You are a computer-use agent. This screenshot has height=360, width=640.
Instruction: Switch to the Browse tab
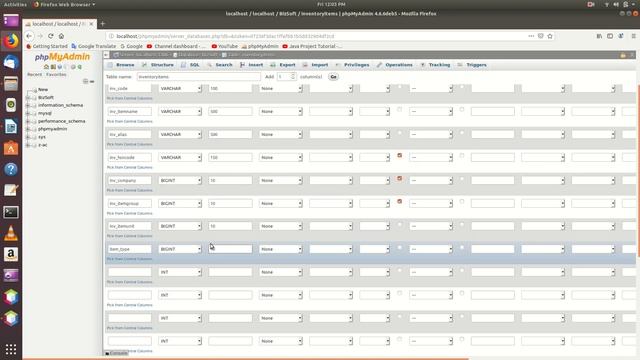click(x=121, y=65)
